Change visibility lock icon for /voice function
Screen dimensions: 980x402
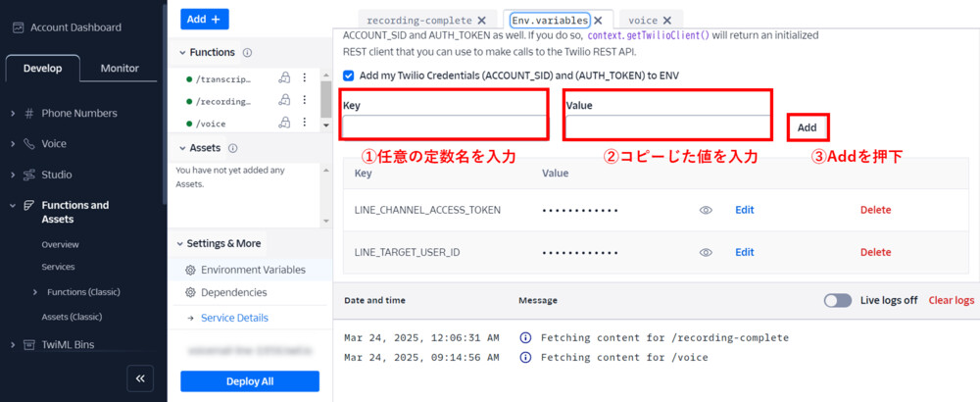coord(285,123)
